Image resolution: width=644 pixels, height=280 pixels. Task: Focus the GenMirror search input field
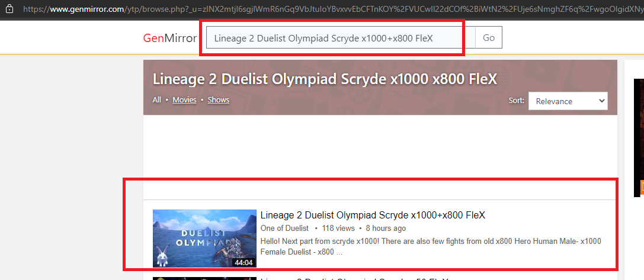341,38
